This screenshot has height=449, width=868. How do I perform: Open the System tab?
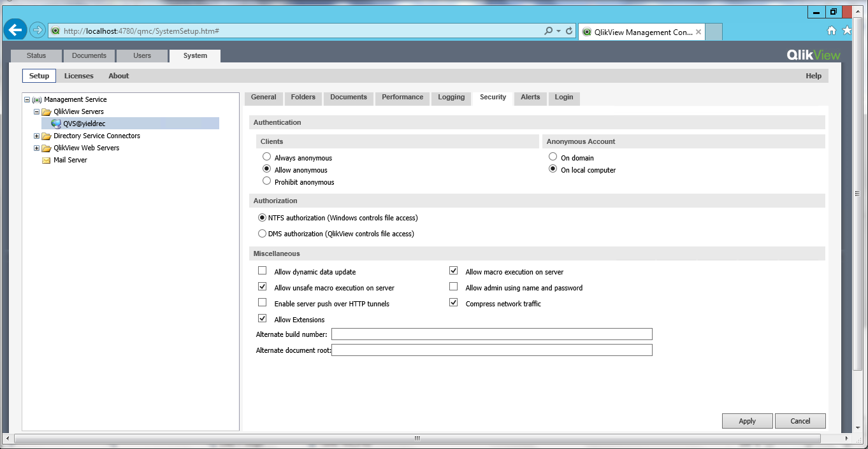[x=195, y=55]
